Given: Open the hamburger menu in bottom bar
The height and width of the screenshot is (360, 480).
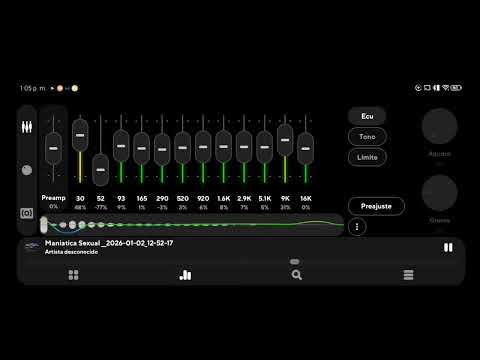Looking at the screenshot, I should [x=408, y=275].
